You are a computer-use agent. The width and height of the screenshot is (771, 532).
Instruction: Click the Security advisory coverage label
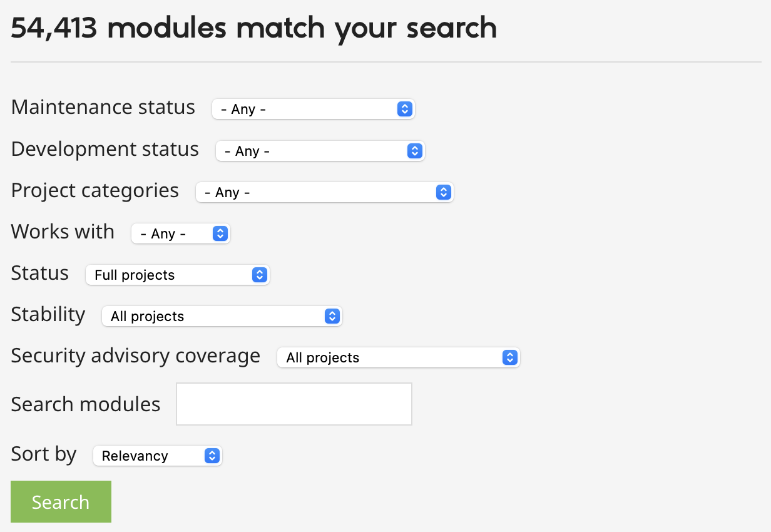pyautogui.click(x=136, y=356)
